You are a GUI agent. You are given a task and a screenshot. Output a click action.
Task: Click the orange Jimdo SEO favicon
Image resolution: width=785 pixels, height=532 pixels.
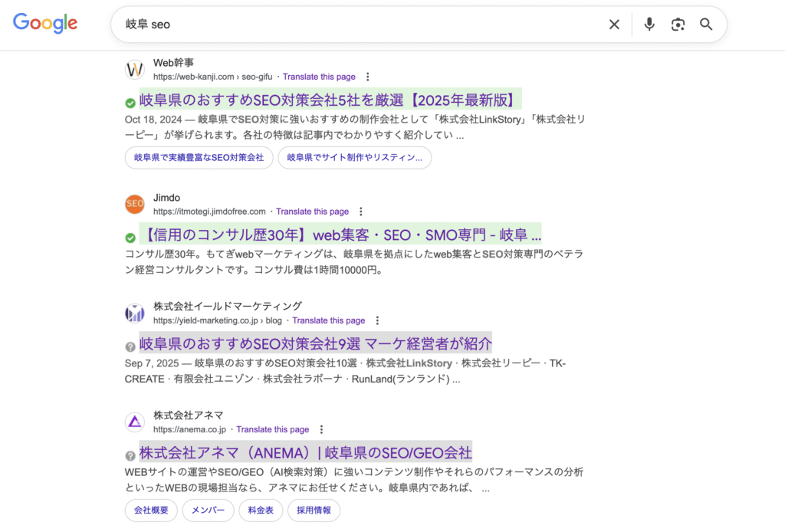click(135, 204)
